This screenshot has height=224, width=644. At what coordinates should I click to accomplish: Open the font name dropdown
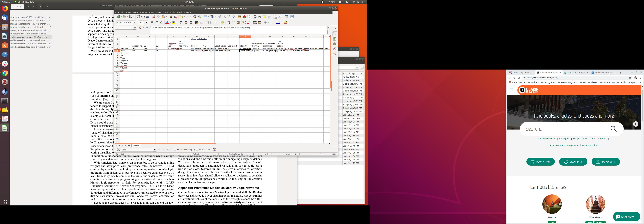pyautogui.click(x=135, y=23)
